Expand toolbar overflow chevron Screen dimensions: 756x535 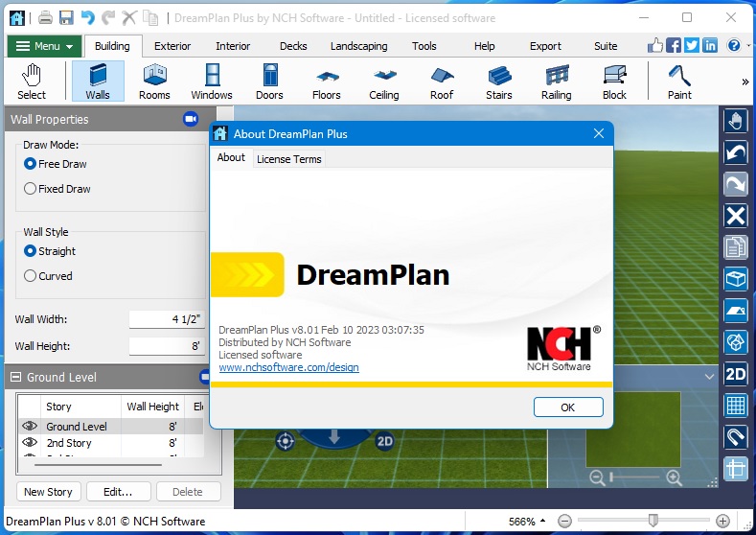click(x=745, y=82)
